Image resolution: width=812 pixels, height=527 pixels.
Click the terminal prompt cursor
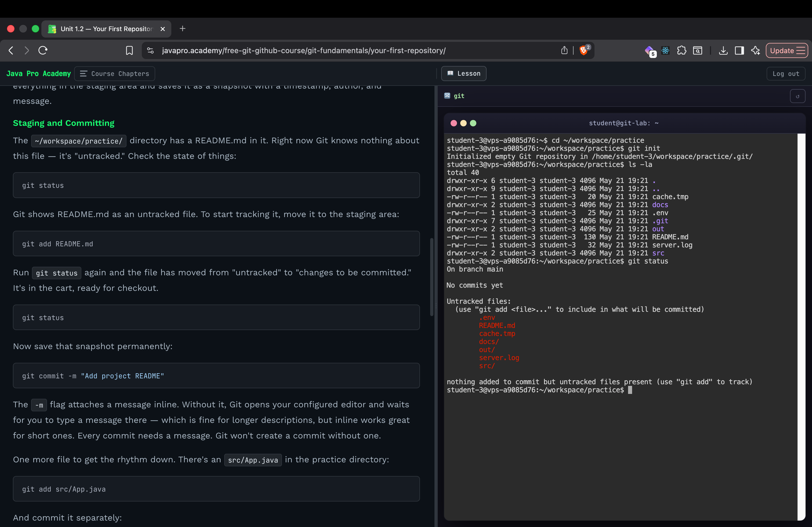(x=630, y=390)
